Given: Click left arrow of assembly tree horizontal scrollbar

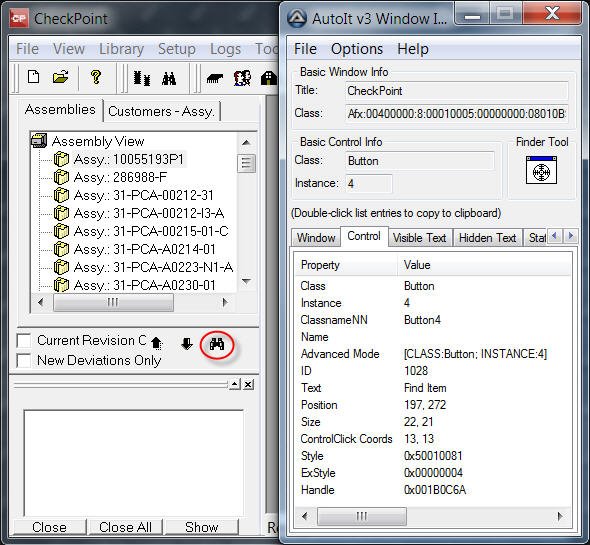Looking at the screenshot, I should coord(41,302).
